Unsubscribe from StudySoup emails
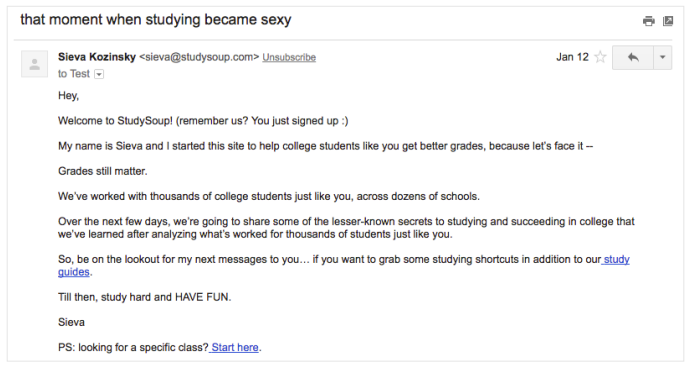691x369 pixels. [x=289, y=57]
